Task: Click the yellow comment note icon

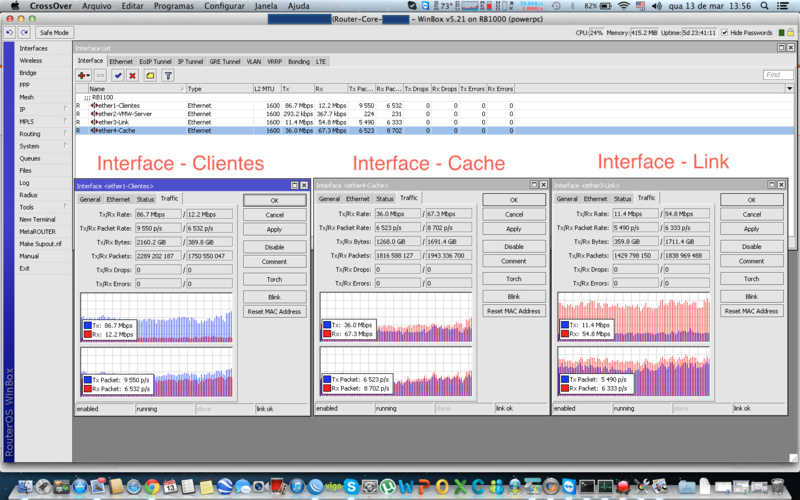Action: (x=150, y=76)
